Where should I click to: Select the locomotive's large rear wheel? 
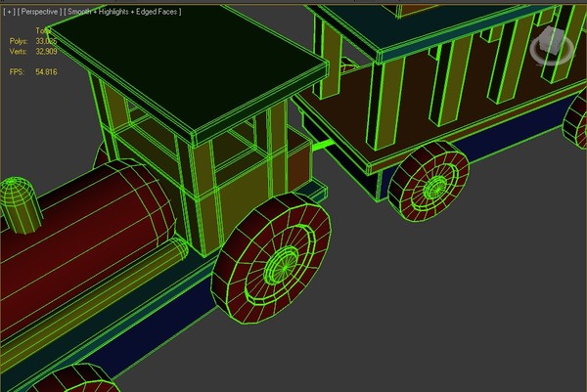271,258
